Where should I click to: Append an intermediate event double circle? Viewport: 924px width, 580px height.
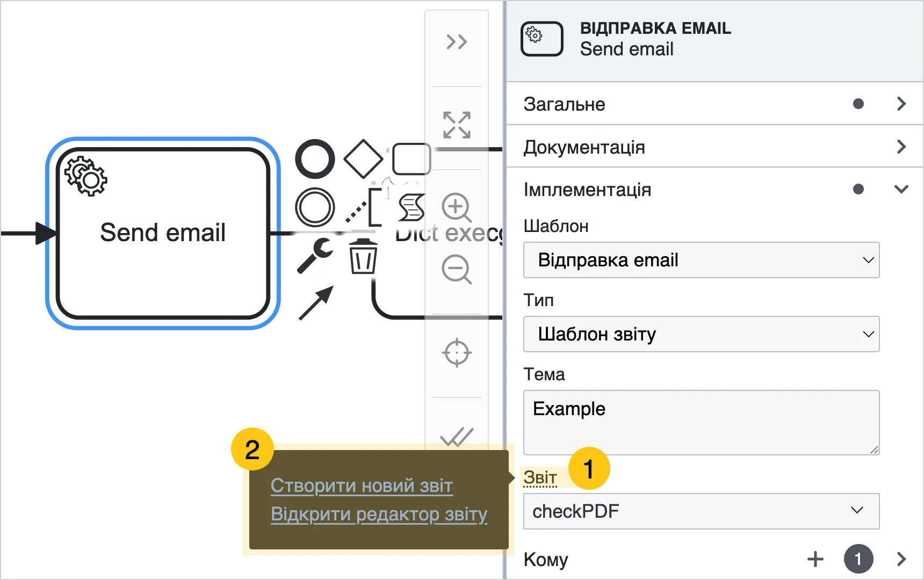(315, 207)
